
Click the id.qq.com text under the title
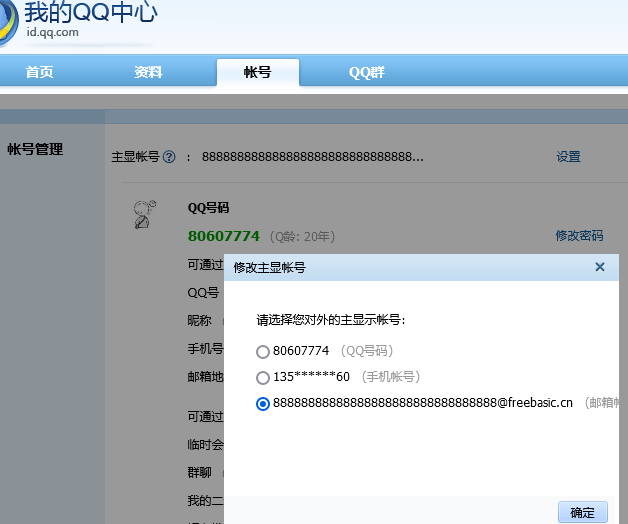coord(52,32)
